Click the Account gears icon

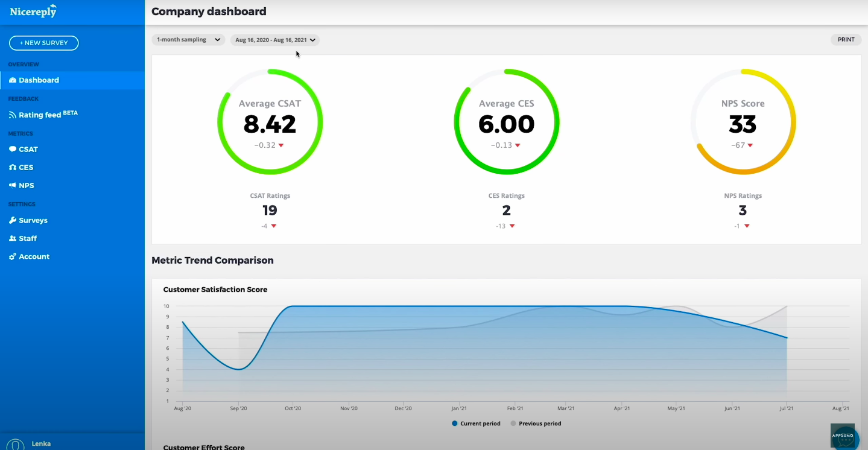pyautogui.click(x=13, y=257)
